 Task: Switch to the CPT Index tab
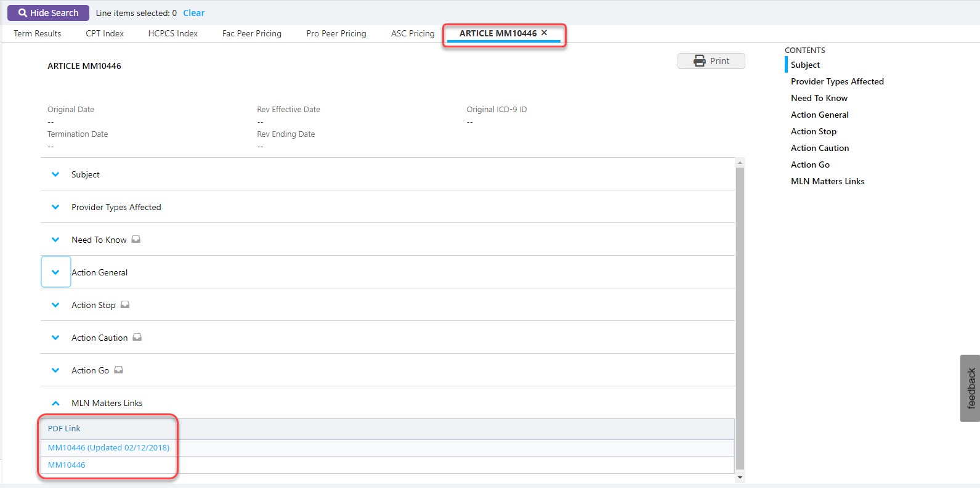[105, 34]
